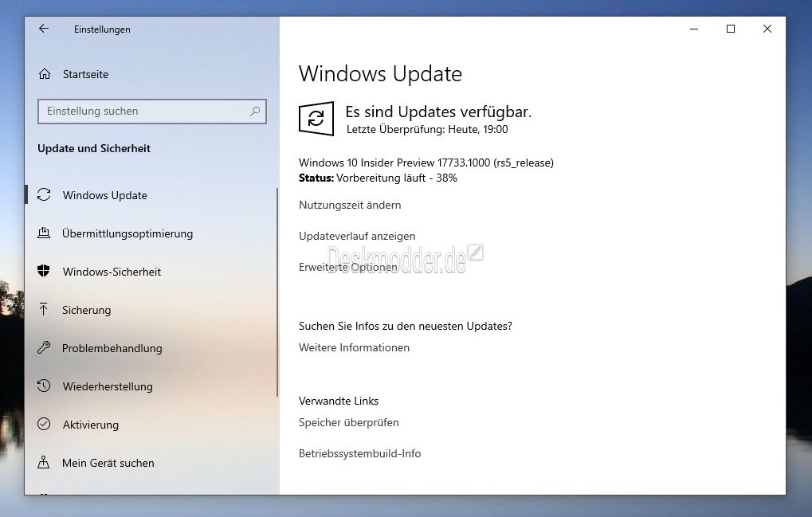Click the Startseite home icon
812x517 pixels.
coord(45,74)
